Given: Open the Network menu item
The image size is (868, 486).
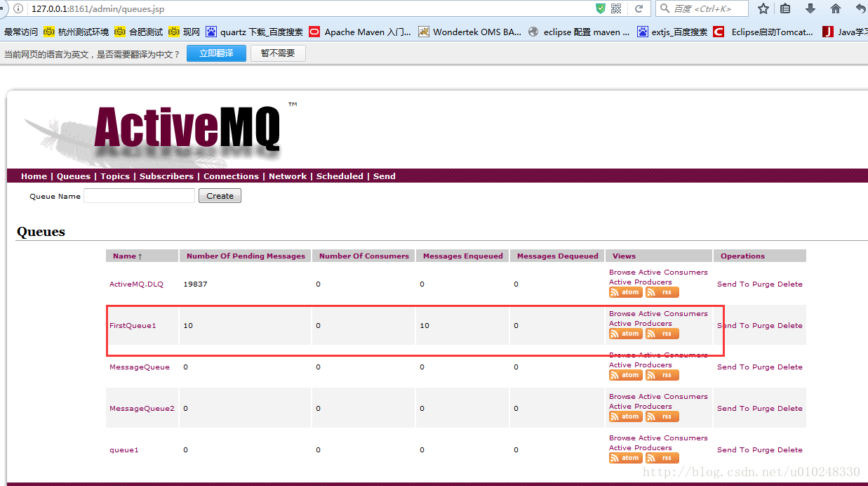Looking at the screenshot, I should point(288,176).
